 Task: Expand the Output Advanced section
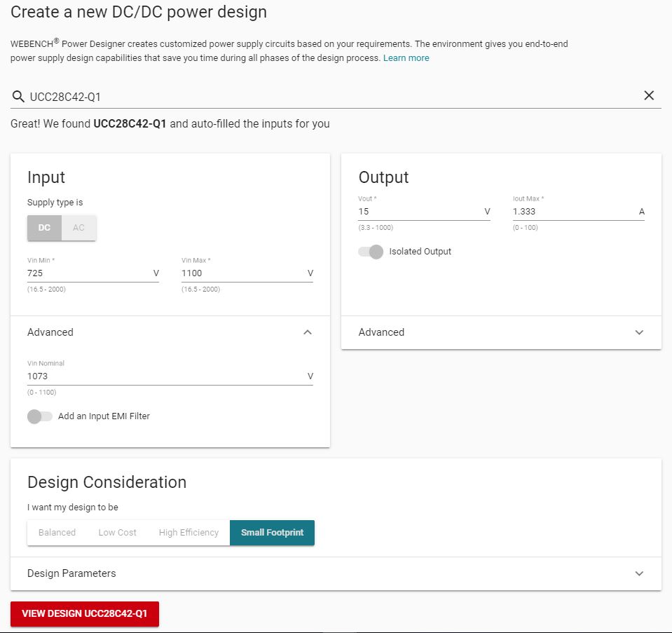coord(502,332)
